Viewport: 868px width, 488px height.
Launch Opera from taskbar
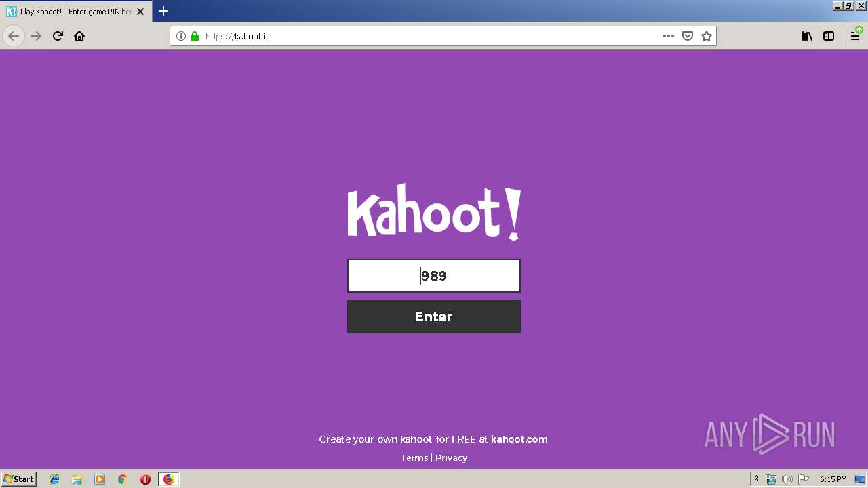[145, 479]
